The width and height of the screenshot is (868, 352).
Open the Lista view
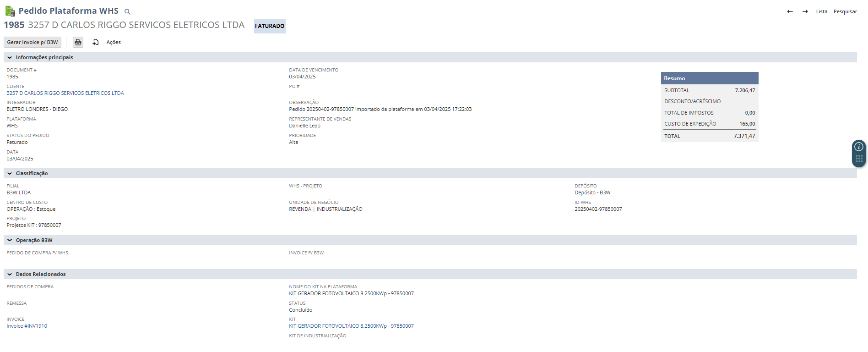coord(821,11)
